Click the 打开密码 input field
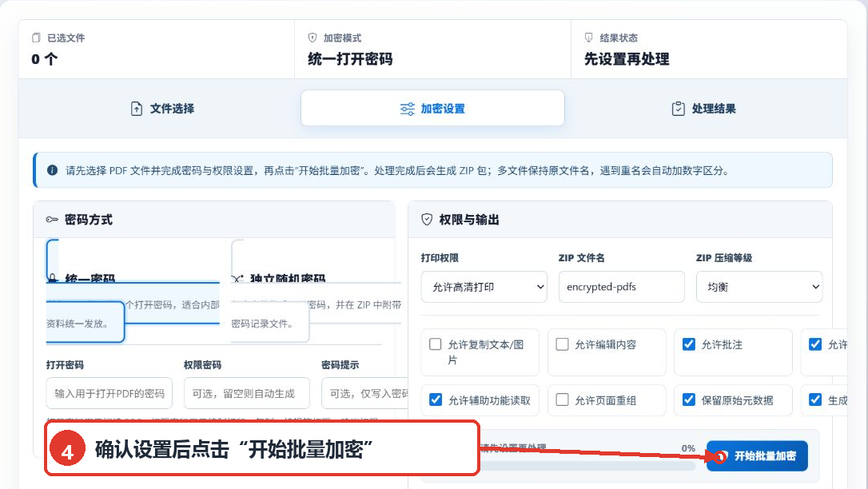This screenshot has height=489, width=868. [109, 393]
